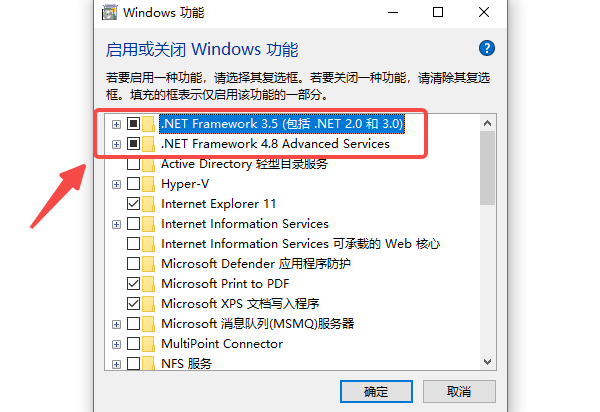Click the Windows Features title bar icon
600x412 pixels.
[108, 13]
